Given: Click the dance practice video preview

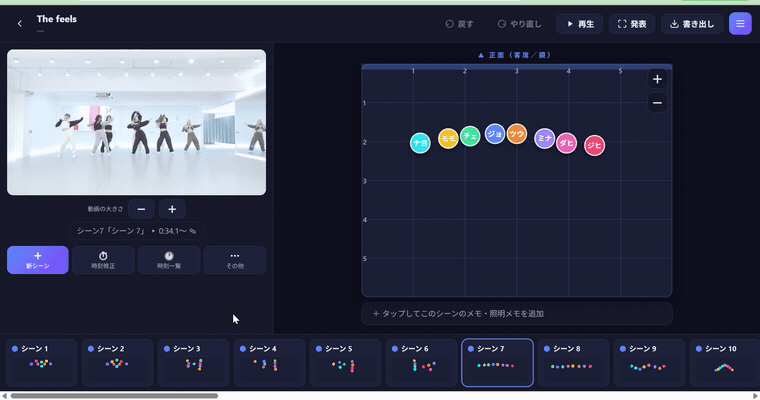Looking at the screenshot, I should click(x=136, y=122).
